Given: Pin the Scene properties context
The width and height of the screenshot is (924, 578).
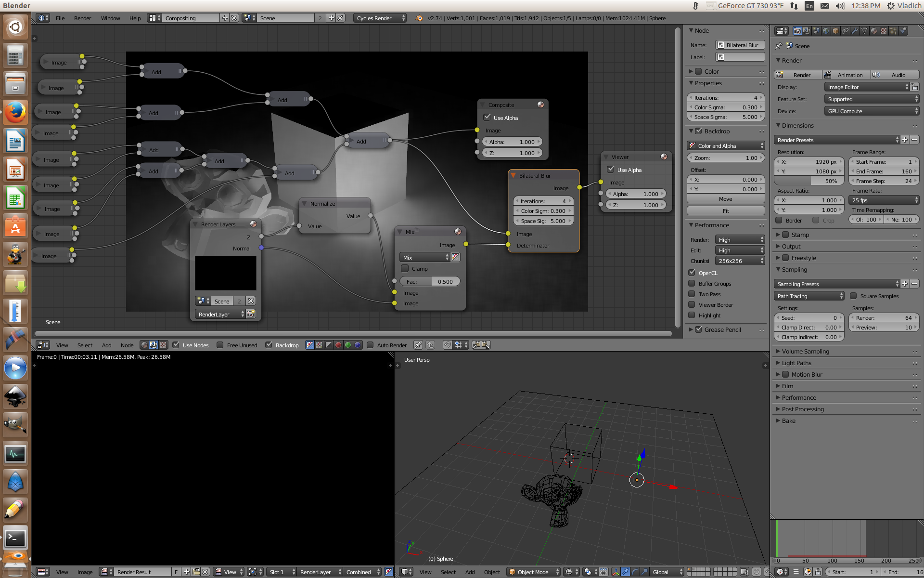Looking at the screenshot, I should point(779,46).
